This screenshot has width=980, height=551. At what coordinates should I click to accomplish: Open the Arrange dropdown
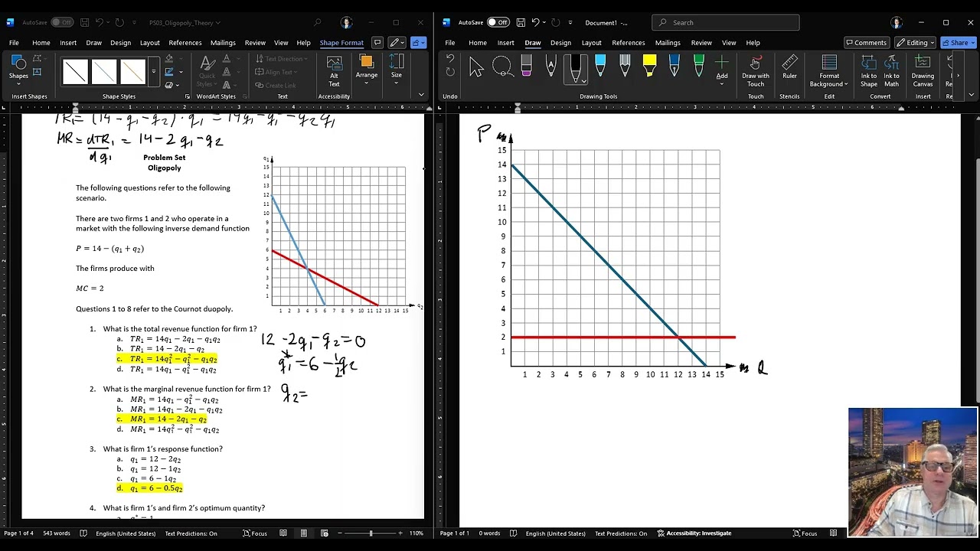click(x=367, y=69)
